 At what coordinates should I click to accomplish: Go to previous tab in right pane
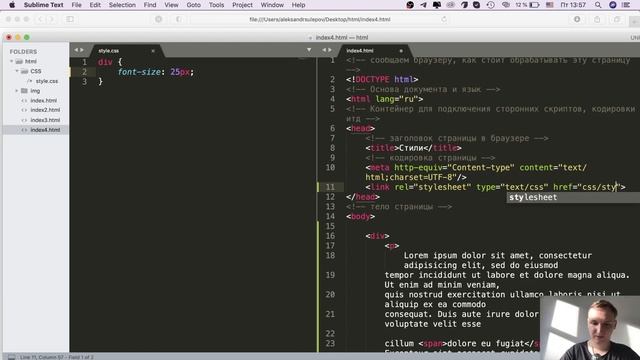324,50
